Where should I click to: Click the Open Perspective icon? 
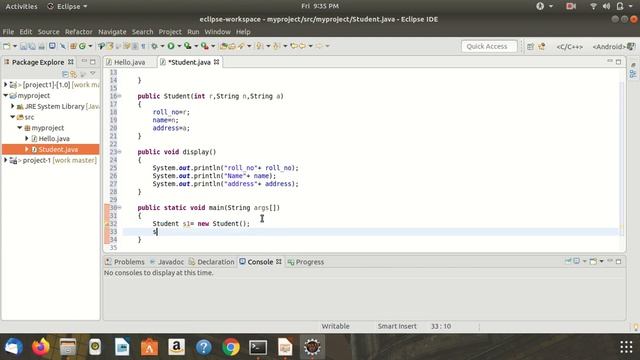point(530,47)
